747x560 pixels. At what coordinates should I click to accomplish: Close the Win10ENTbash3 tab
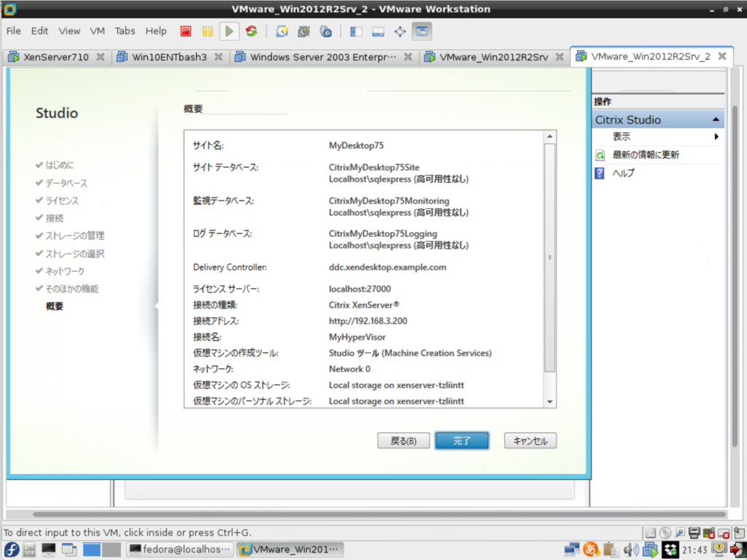coord(218,57)
